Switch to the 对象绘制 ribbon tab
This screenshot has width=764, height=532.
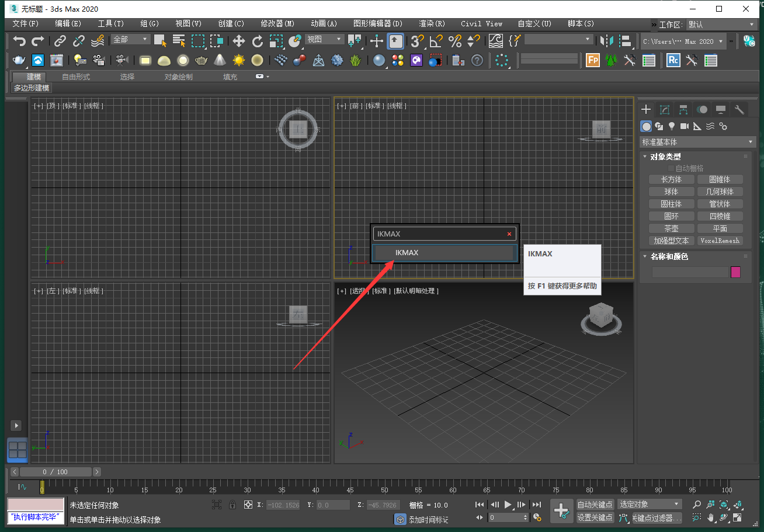178,77
